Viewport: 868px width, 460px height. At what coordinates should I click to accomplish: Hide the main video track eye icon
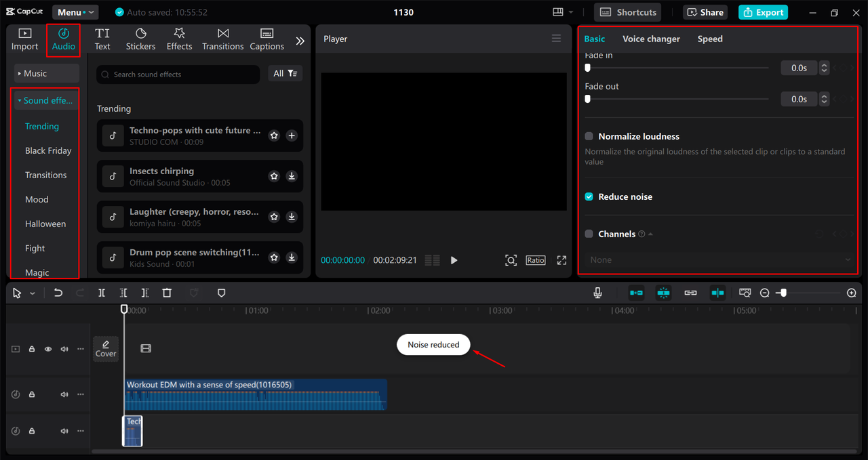(x=48, y=349)
